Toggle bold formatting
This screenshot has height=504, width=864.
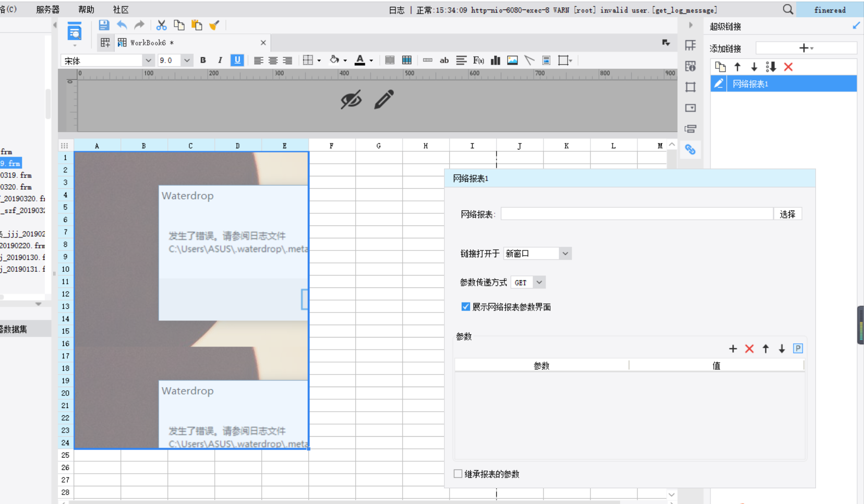coord(203,61)
